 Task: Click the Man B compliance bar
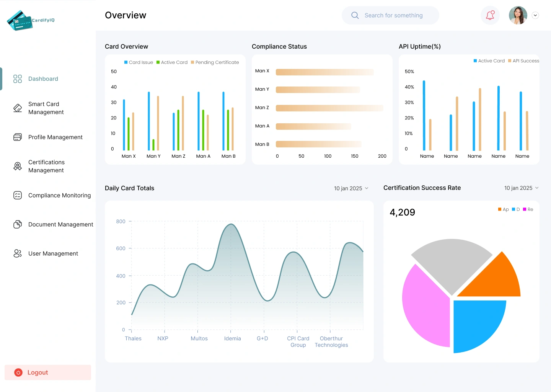click(x=319, y=144)
